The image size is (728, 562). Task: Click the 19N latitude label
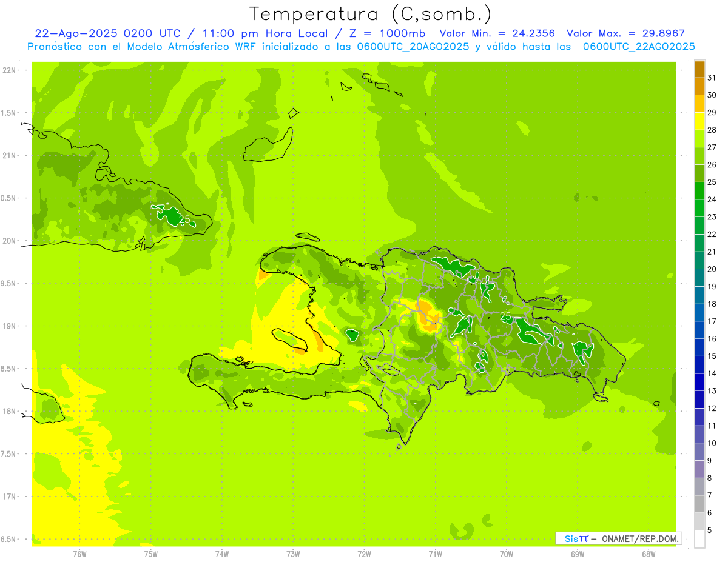(9, 326)
